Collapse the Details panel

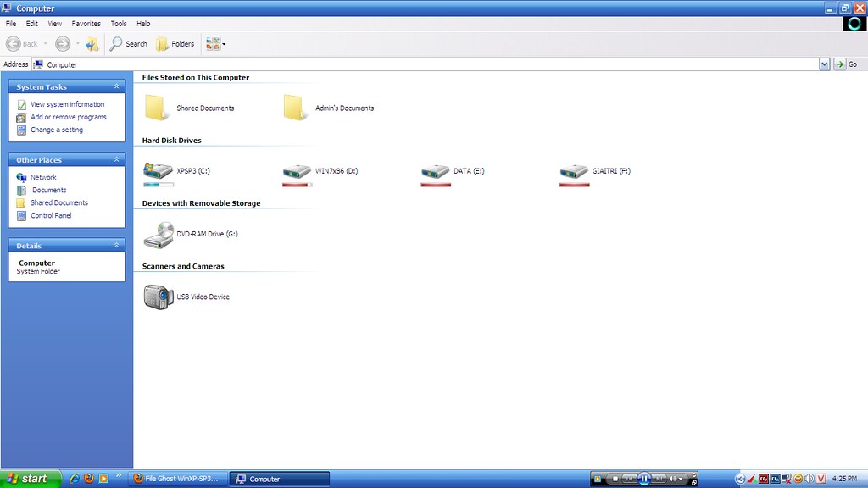coord(116,245)
